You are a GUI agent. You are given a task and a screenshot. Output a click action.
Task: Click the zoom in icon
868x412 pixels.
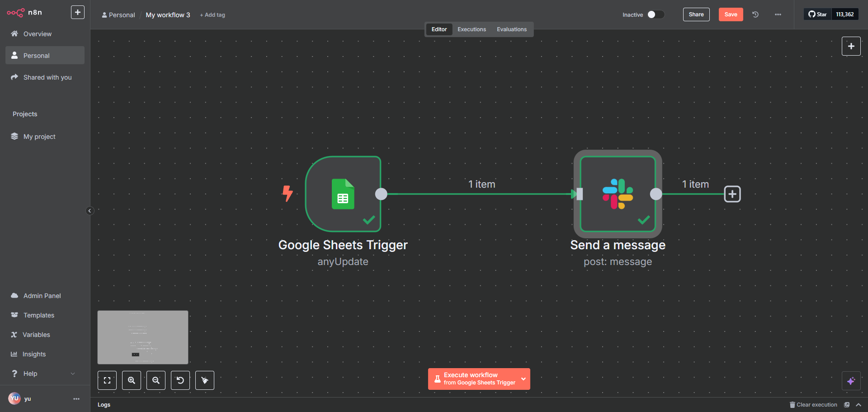[132, 380]
